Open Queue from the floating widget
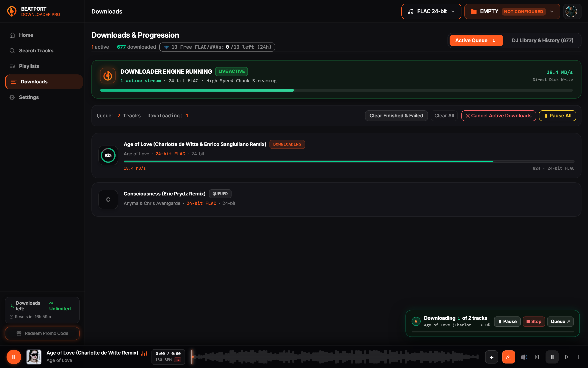This screenshot has width=588, height=368. (560, 322)
